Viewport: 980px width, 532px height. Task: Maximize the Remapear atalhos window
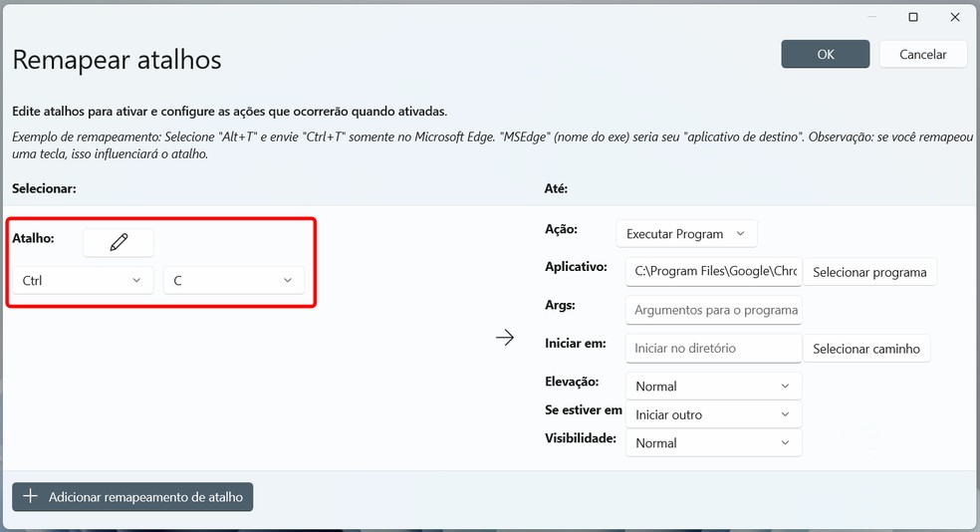(913, 17)
